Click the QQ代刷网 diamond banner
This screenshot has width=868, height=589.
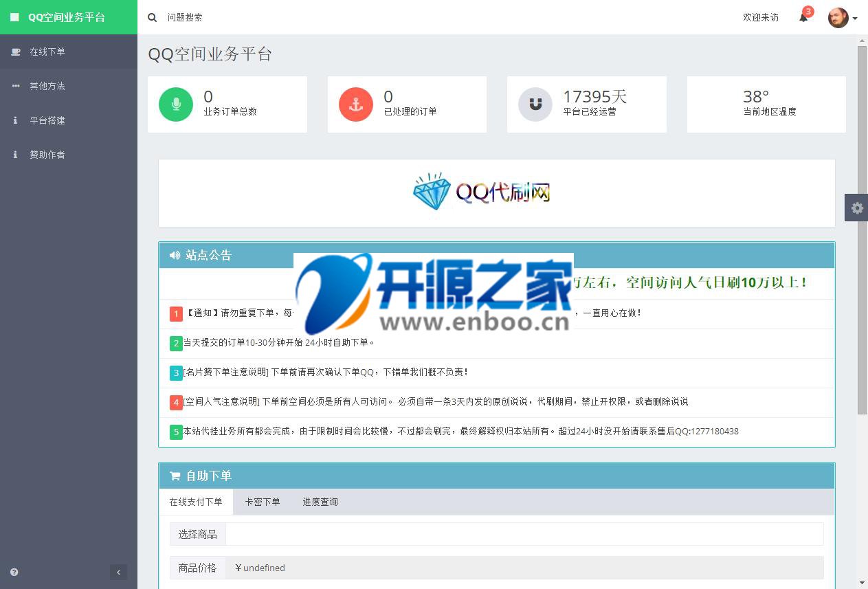482,192
